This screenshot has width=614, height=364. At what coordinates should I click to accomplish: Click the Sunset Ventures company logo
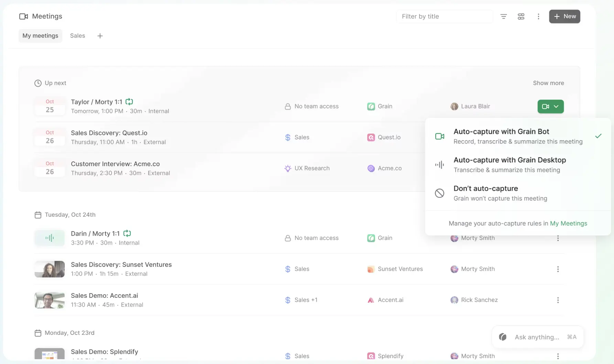pyautogui.click(x=371, y=269)
